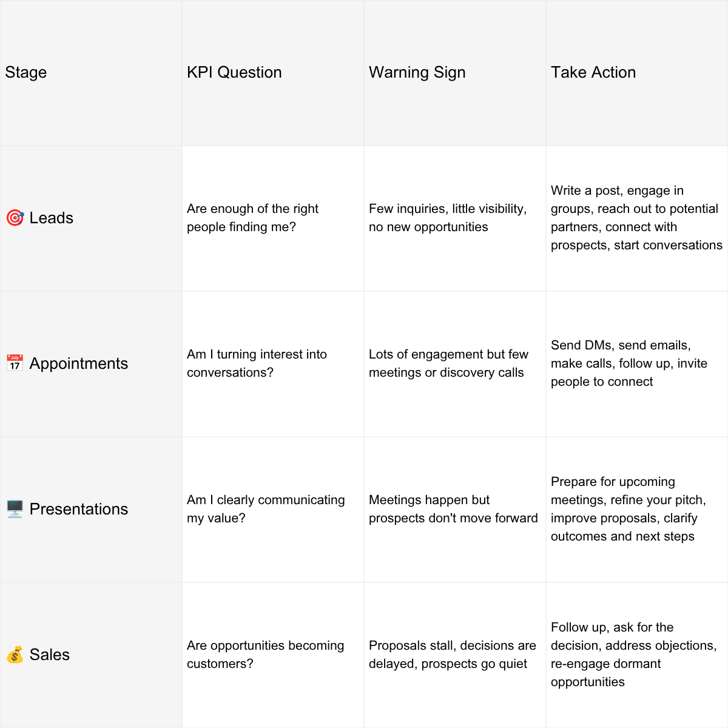This screenshot has height=728, width=728.
Task: Click the money bag emoji beside Sales
Action: (15, 655)
